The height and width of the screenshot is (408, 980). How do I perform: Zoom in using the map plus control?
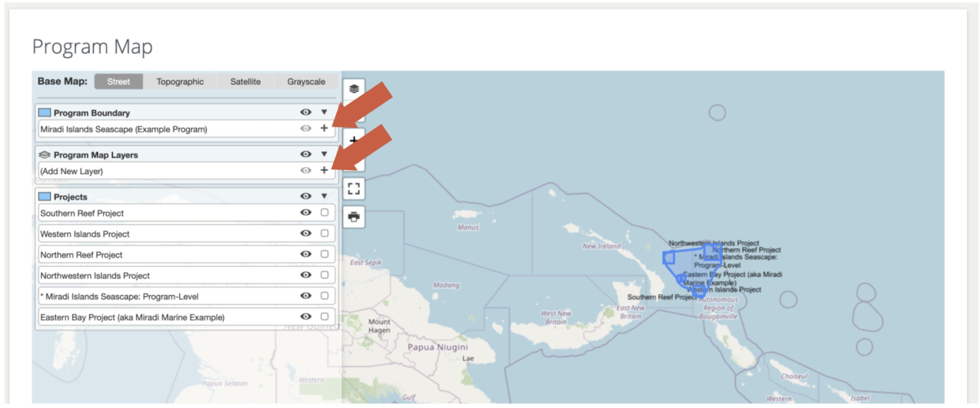coord(354,140)
